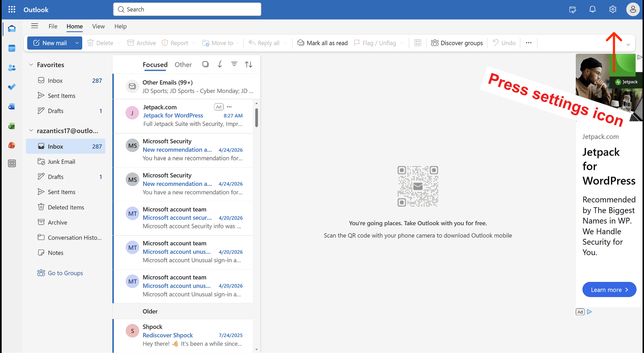The width and height of the screenshot is (644, 353).
Task: Click the message list scrollbar thumb
Action: pos(257,118)
